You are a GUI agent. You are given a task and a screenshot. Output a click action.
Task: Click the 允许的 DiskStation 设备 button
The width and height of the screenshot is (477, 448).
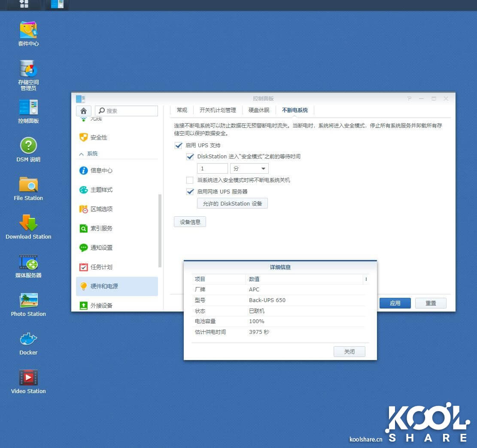pyautogui.click(x=232, y=203)
